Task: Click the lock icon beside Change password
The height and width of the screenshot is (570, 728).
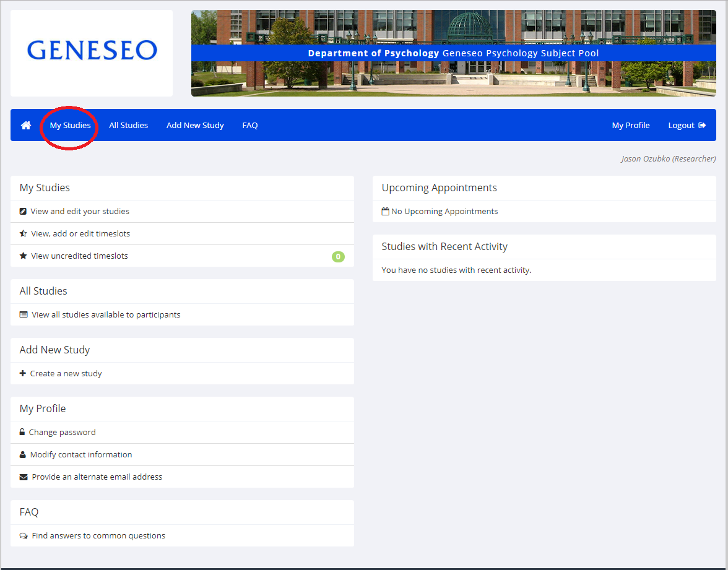Action: 23,433
